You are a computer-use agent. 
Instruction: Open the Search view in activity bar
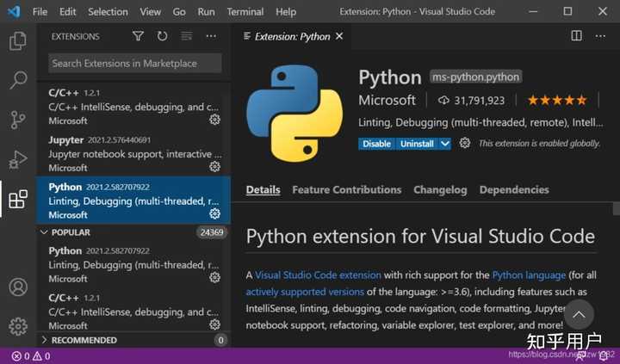18,80
